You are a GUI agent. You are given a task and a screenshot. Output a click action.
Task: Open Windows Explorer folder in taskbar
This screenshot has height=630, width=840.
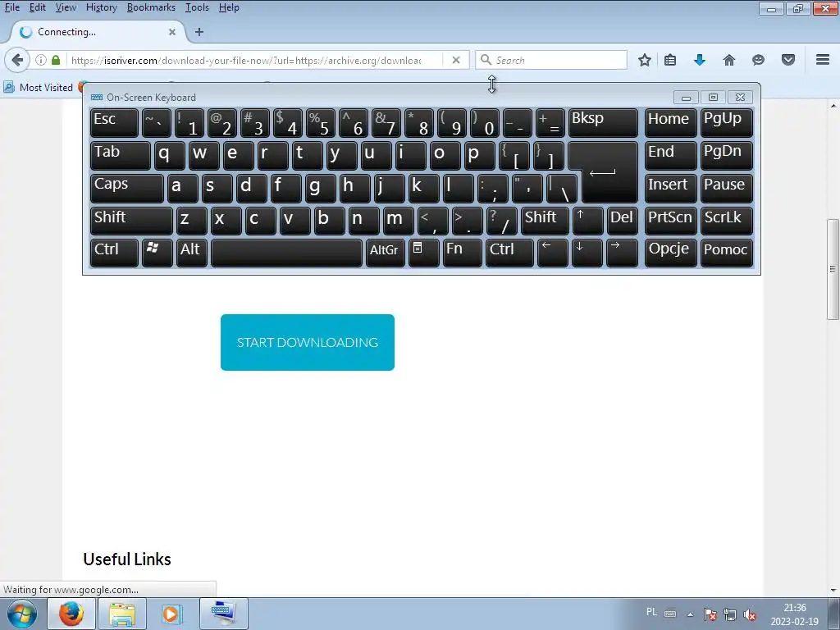(122, 614)
